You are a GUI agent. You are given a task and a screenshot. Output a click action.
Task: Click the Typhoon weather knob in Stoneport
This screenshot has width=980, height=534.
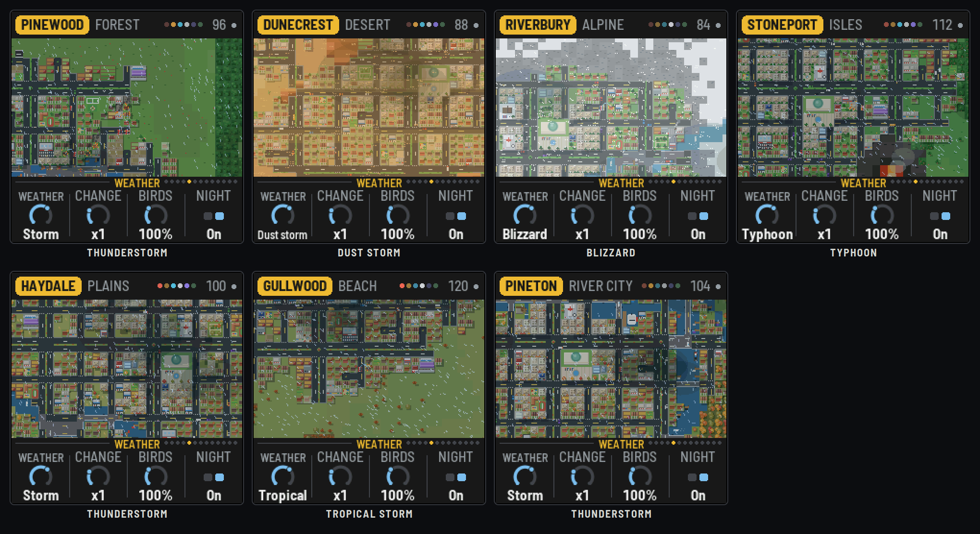coord(767,215)
